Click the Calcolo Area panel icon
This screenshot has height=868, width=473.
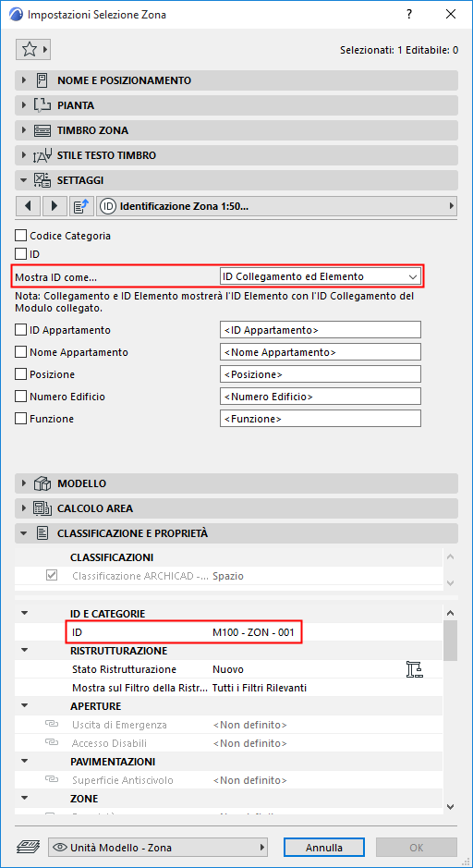[42, 508]
